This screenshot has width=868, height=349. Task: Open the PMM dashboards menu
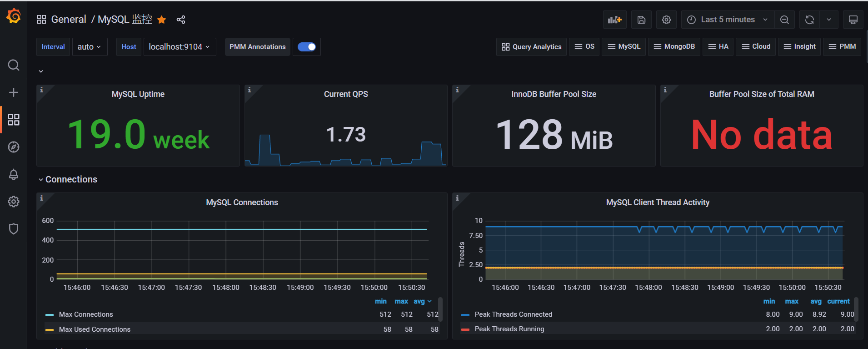[x=843, y=47]
